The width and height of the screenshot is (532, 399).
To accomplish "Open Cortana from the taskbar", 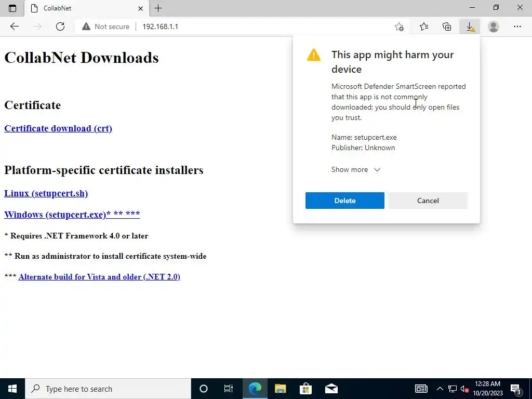I will (x=203, y=389).
